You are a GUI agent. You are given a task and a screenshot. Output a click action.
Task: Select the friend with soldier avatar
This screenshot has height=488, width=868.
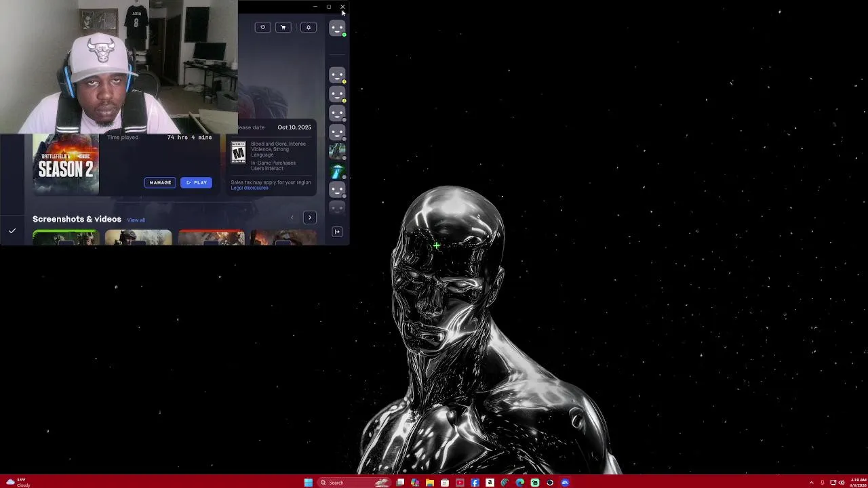pos(337,151)
